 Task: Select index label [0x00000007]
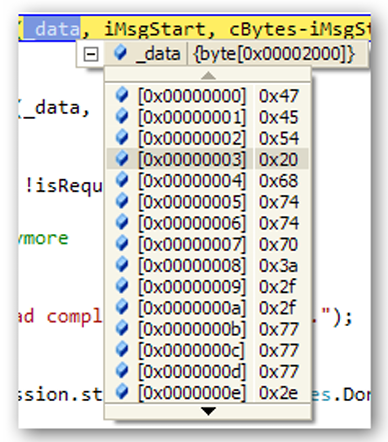click(192, 245)
